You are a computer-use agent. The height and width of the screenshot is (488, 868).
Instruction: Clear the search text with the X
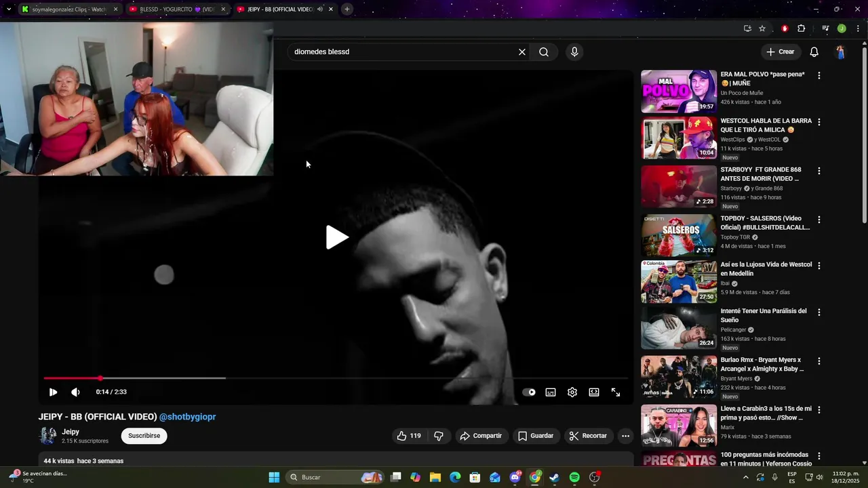(522, 52)
